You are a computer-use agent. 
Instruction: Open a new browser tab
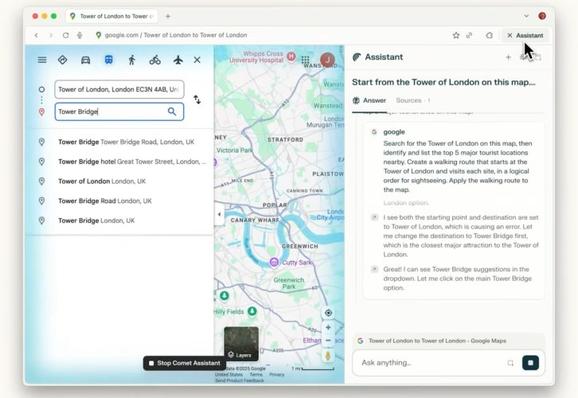click(168, 16)
